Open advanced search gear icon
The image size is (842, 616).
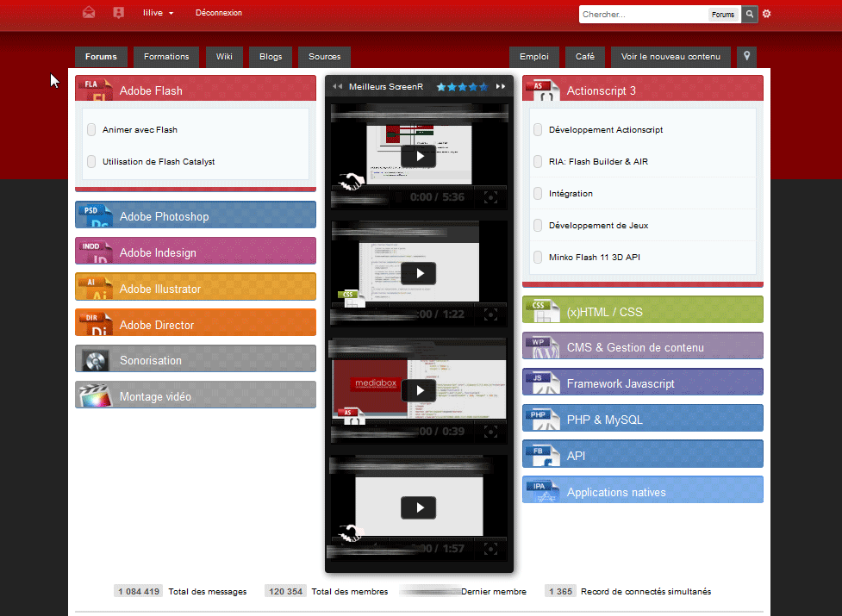(766, 14)
